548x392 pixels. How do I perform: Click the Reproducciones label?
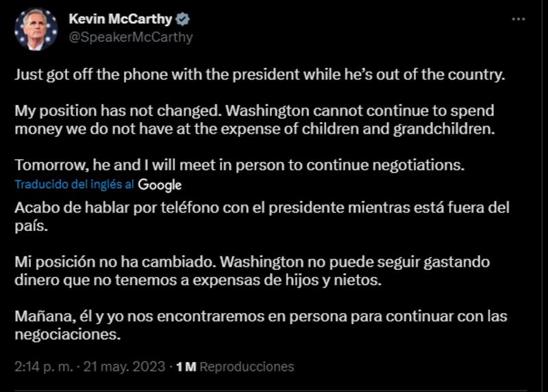click(247, 367)
